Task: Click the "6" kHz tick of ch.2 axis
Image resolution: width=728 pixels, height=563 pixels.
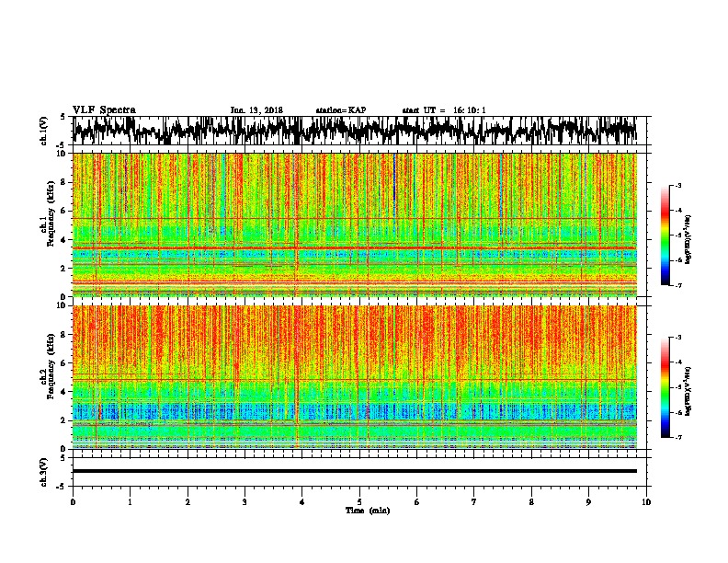Action: [64, 363]
